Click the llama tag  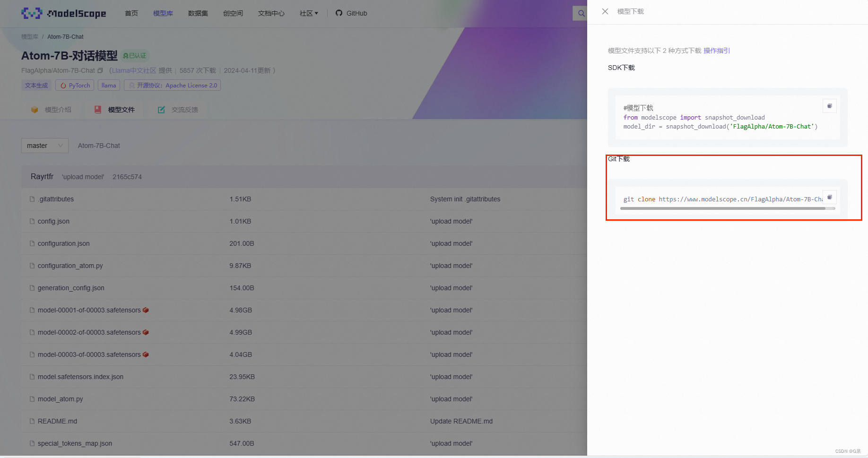click(109, 86)
